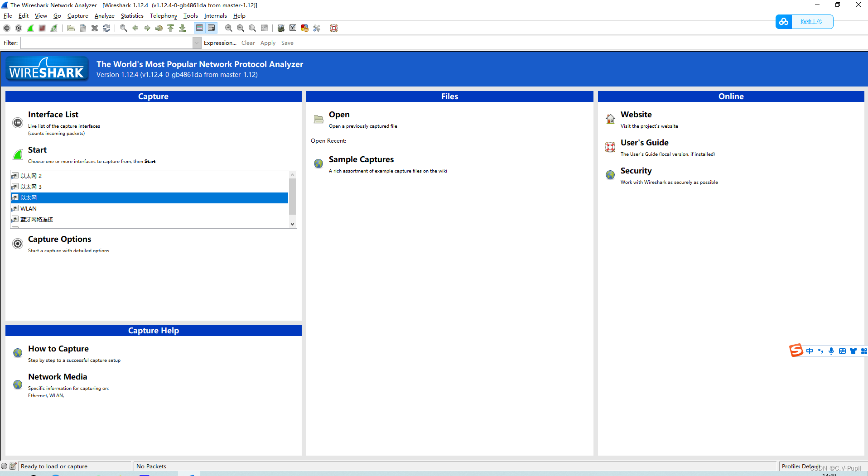
Task: Open help lifebuoy toolbar icon
Action: 334,28
